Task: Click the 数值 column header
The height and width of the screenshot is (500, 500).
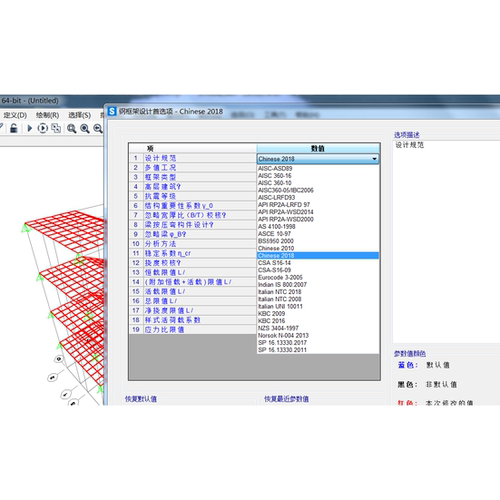Action: click(318, 149)
